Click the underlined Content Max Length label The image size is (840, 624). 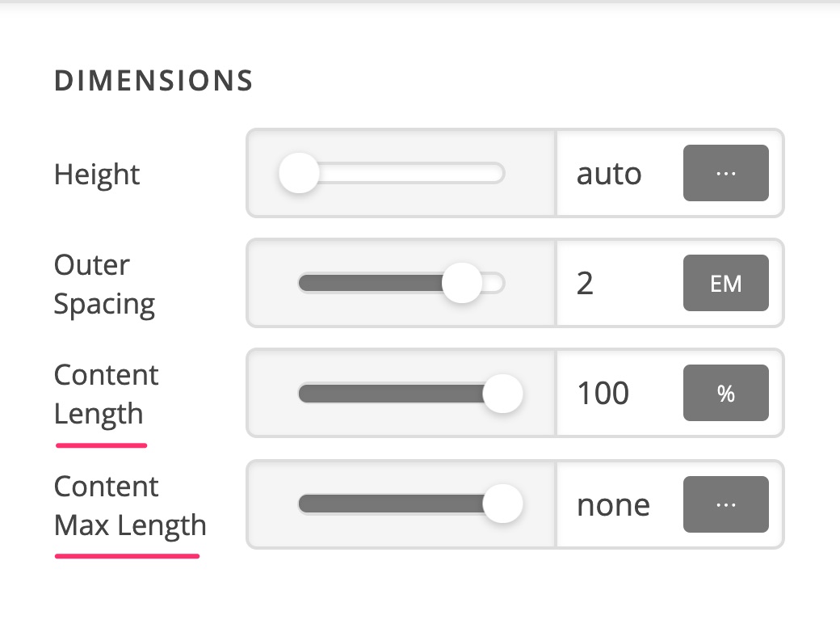pyautogui.click(x=130, y=506)
